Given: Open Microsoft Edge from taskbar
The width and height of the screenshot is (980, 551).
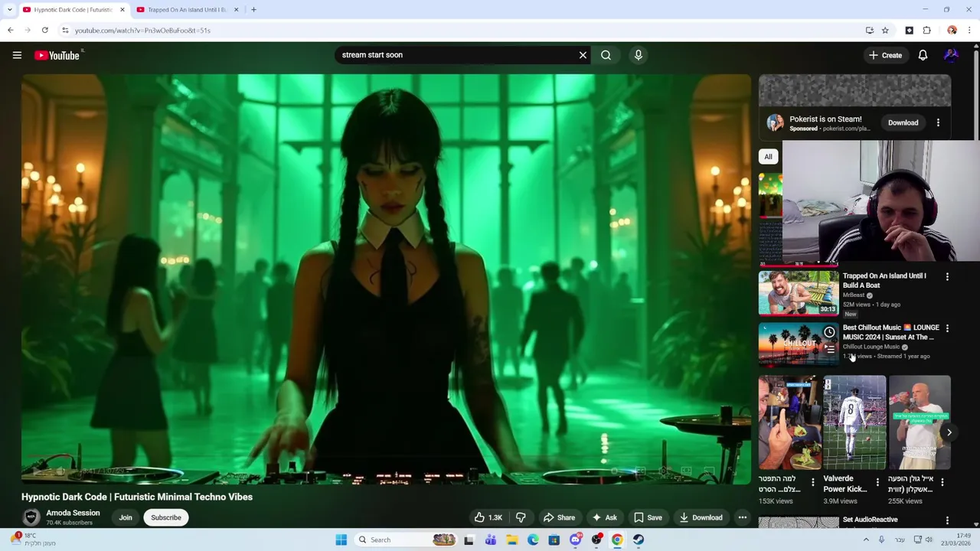Looking at the screenshot, I should tap(533, 540).
